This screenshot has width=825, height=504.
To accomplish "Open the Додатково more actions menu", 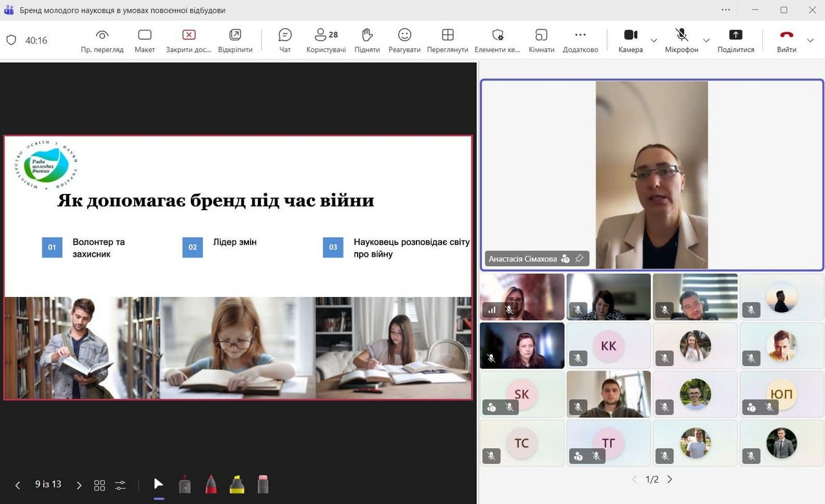I will [x=580, y=40].
